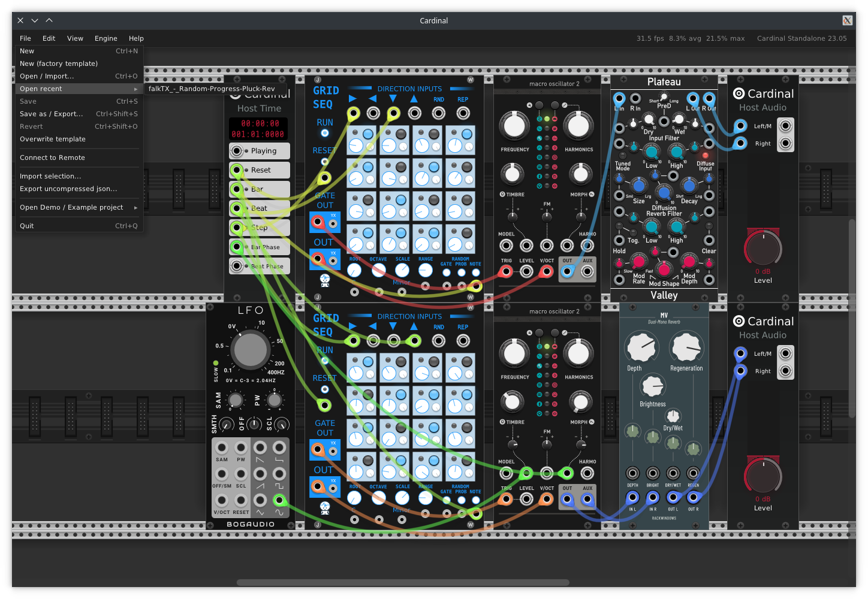
Task: Click the grey Right jack on bottom Host Audio
Action: 785,371
